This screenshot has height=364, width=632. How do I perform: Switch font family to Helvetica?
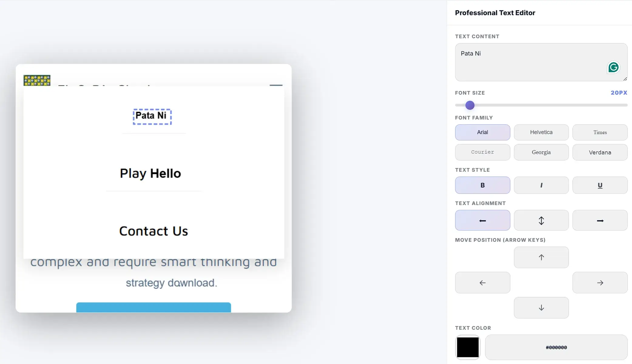coord(541,132)
